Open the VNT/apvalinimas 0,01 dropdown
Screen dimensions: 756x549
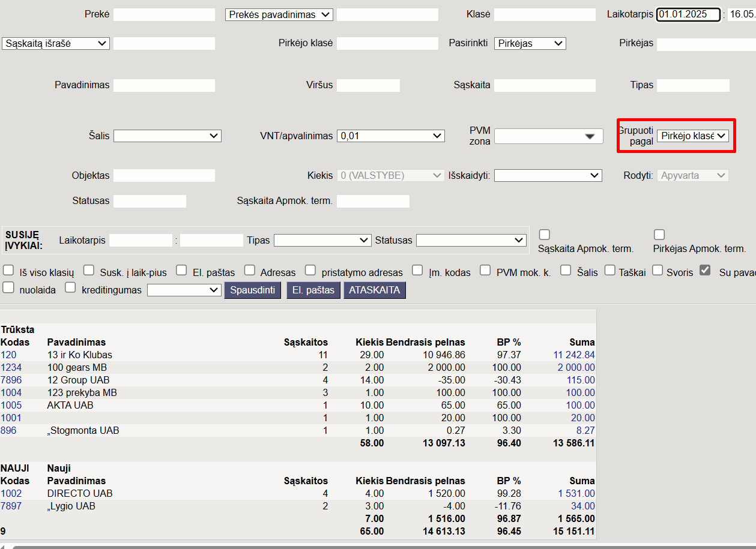391,136
